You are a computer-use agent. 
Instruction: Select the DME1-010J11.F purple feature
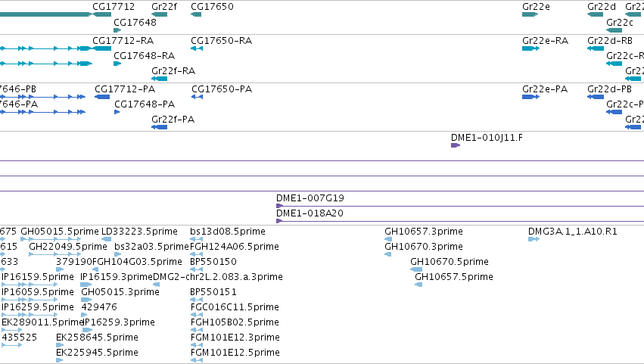pos(456,145)
